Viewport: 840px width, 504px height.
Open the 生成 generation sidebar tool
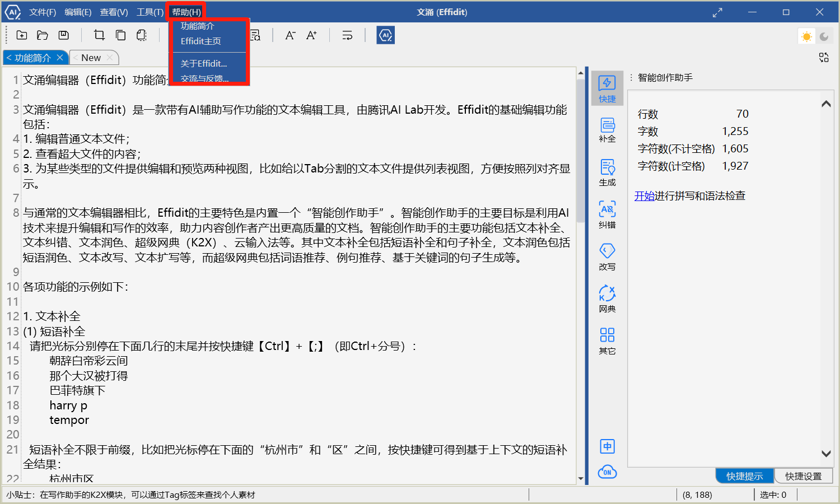[607, 173]
